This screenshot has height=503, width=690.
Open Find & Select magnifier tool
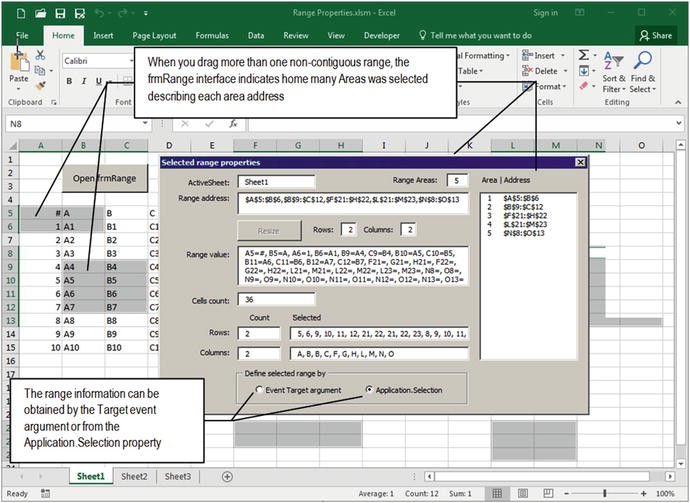pyautogui.click(x=643, y=73)
